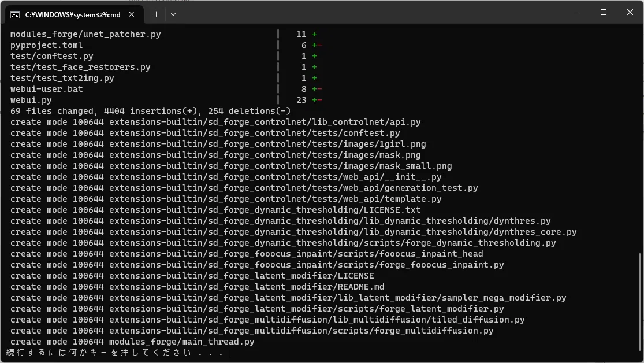Image resolution: width=644 pixels, height=363 pixels.
Task: Click the count 11 beside unet_patcher.py
Action: pos(301,34)
